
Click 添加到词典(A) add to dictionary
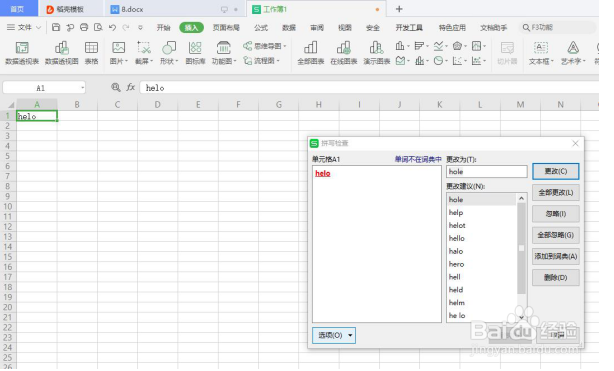coord(556,256)
